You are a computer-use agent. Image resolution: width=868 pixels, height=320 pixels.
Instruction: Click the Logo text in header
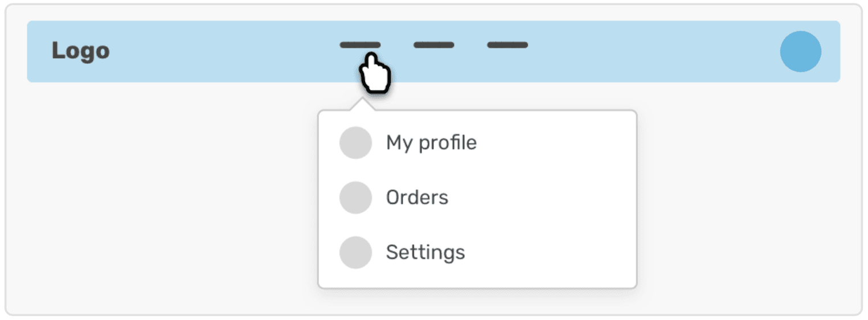(x=80, y=51)
